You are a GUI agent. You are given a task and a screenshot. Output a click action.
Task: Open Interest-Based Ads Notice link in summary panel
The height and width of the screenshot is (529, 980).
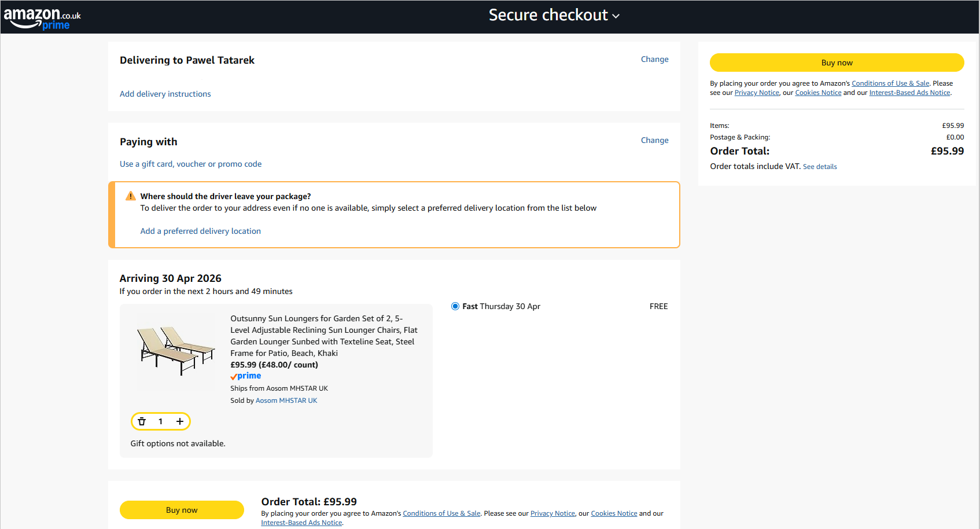(909, 93)
